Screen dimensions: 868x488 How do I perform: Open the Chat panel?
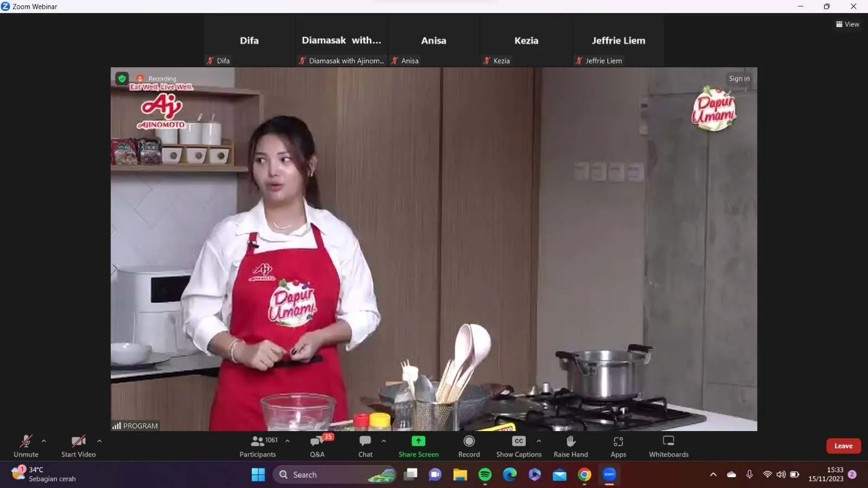click(365, 446)
